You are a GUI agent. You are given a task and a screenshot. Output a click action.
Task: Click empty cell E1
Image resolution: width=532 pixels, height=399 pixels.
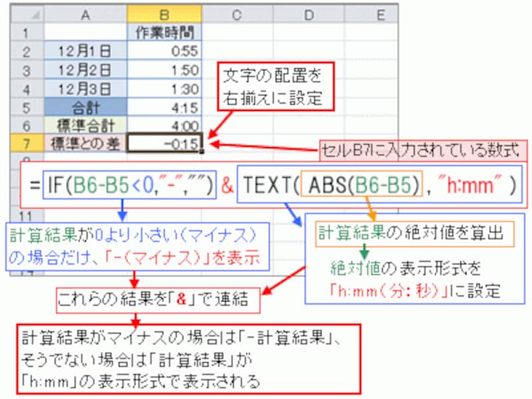point(371,33)
